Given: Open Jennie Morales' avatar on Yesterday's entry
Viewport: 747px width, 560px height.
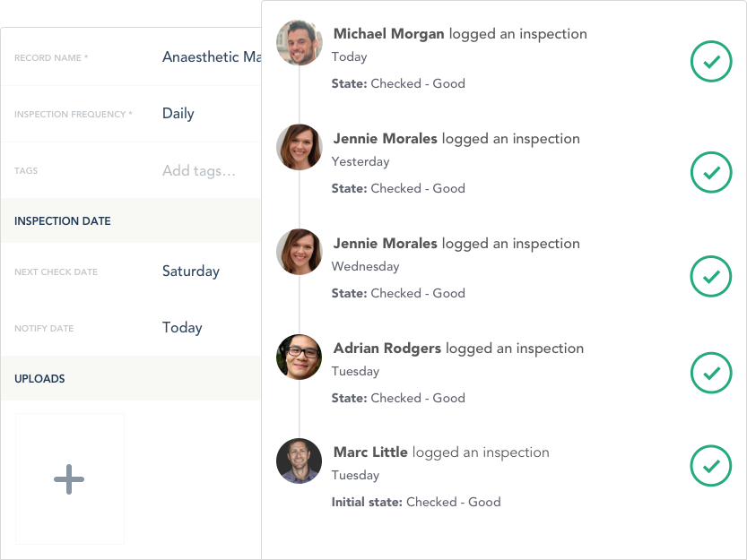Looking at the screenshot, I should (300, 147).
